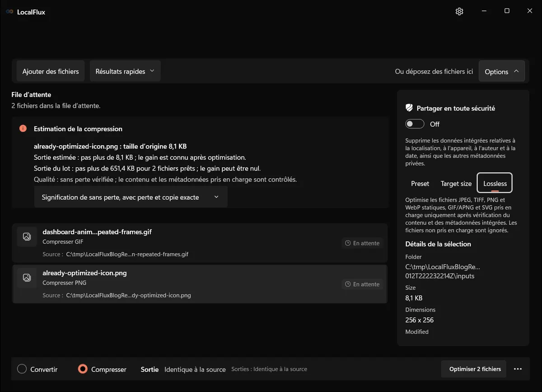
Task: Click the File d'attente heading
Action: 31,95
